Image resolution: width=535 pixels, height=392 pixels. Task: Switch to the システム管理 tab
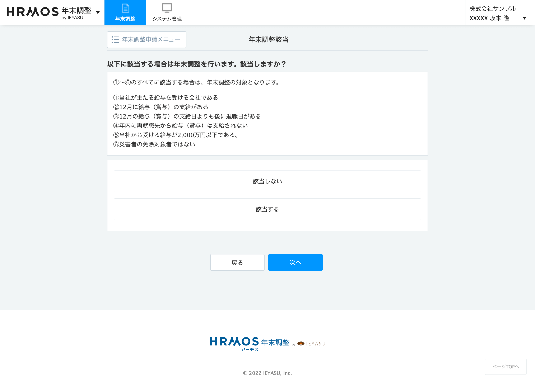(x=167, y=13)
